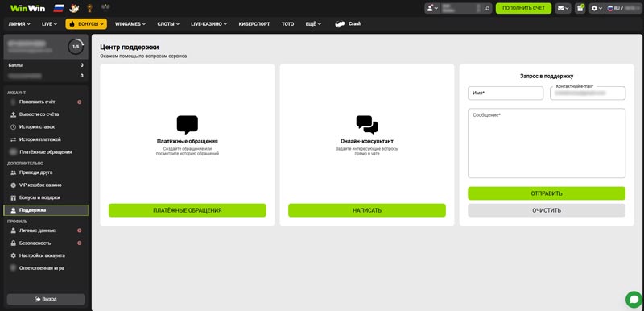Click the clock icon beside История ставок
The height and width of the screenshot is (311, 644).
[x=13, y=127]
